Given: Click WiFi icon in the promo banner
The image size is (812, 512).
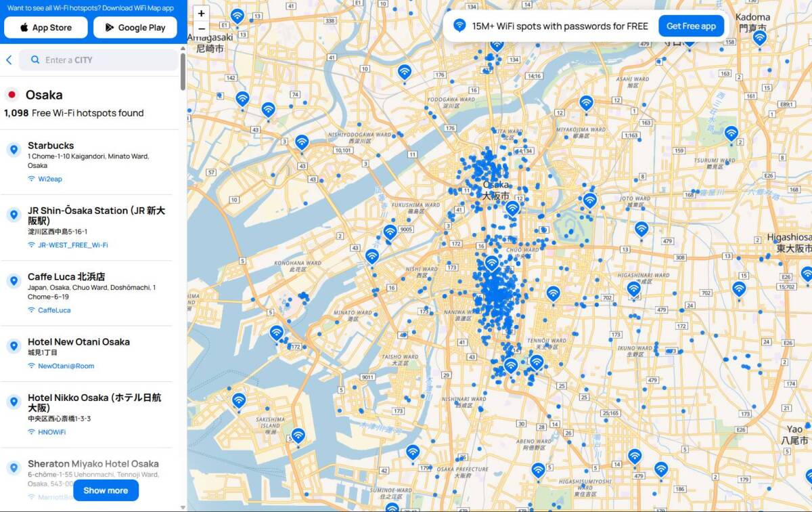Looking at the screenshot, I should [459, 25].
